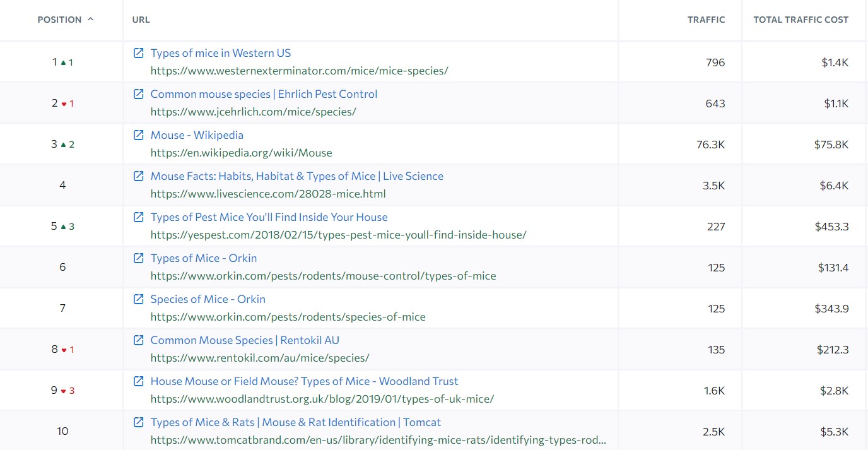Select traffic value 796
The height and width of the screenshot is (450, 868).
716,62
